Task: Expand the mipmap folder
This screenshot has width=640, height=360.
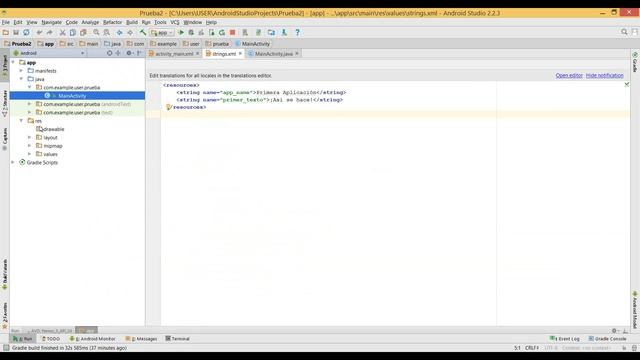Action: point(29,146)
